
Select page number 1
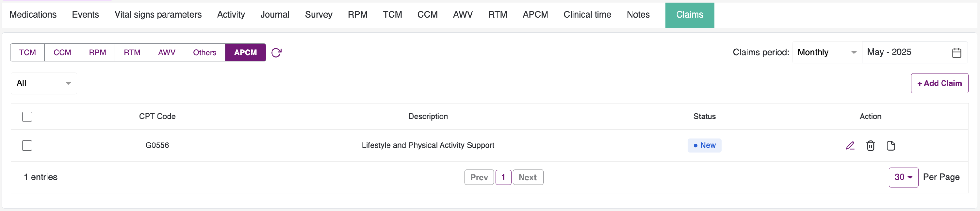click(503, 177)
